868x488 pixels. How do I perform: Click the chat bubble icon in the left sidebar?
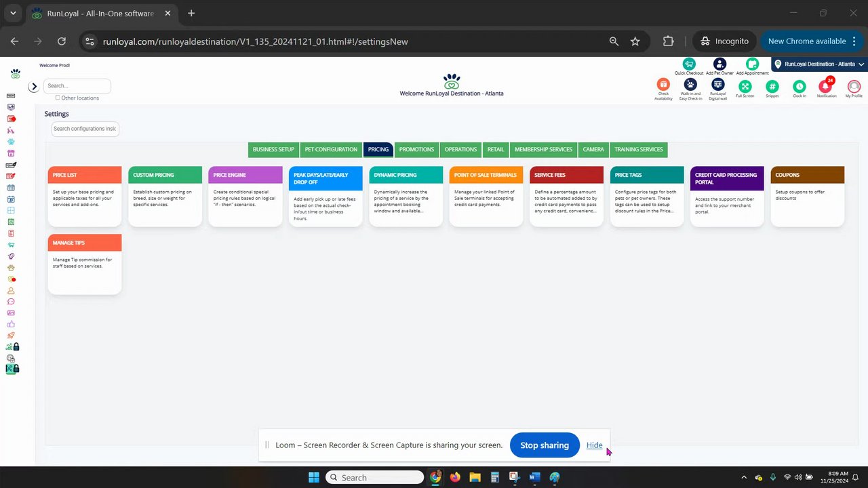point(11,302)
